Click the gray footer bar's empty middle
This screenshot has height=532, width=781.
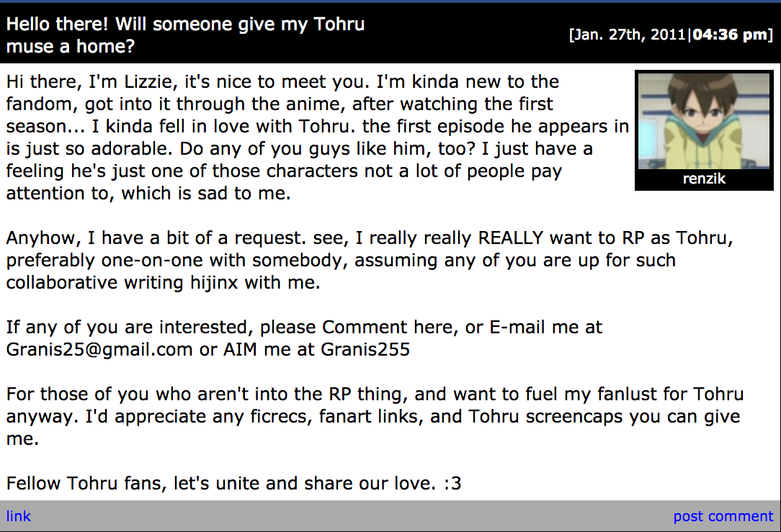(x=349, y=516)
